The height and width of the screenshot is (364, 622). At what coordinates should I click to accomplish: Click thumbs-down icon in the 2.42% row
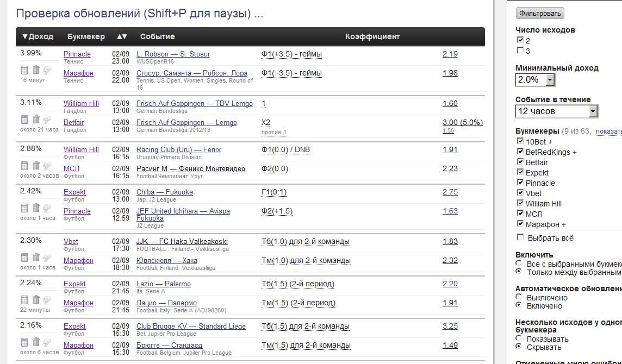coord(47,208)
